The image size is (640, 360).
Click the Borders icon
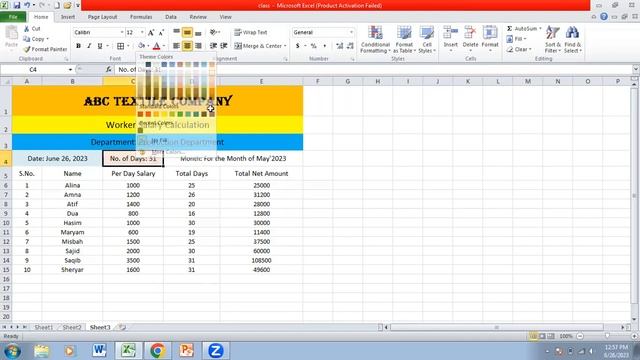tap(120, 46)
